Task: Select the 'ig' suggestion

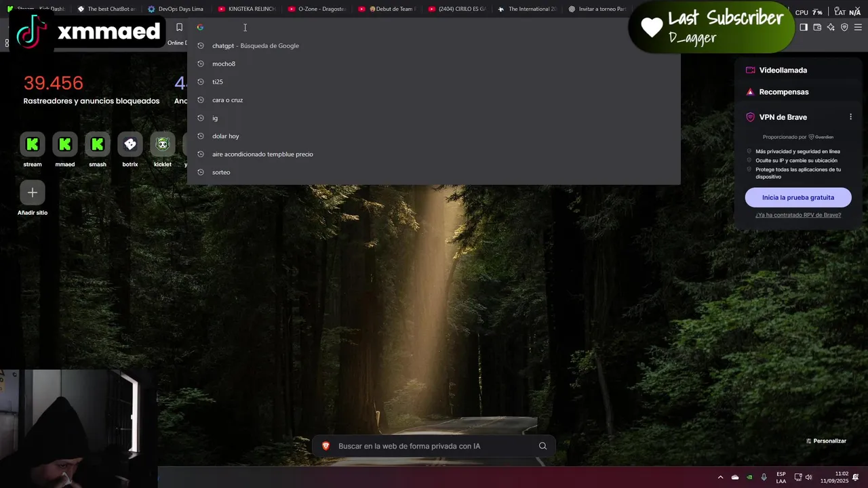Action: [x=434, y=118]
